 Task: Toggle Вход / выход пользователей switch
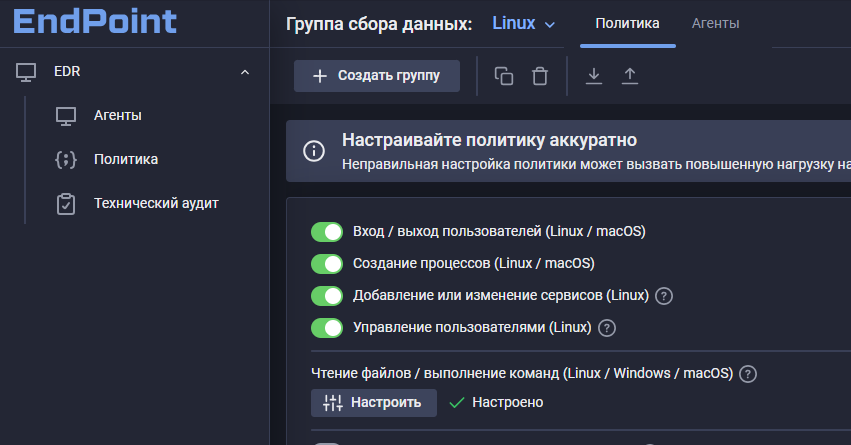(x=327, y=232)
